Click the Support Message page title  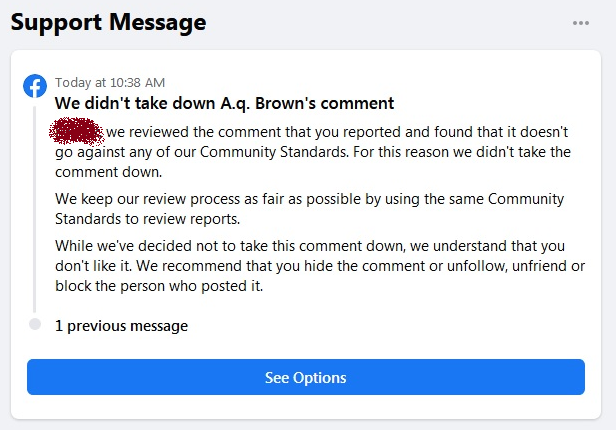tap(108, 22)
